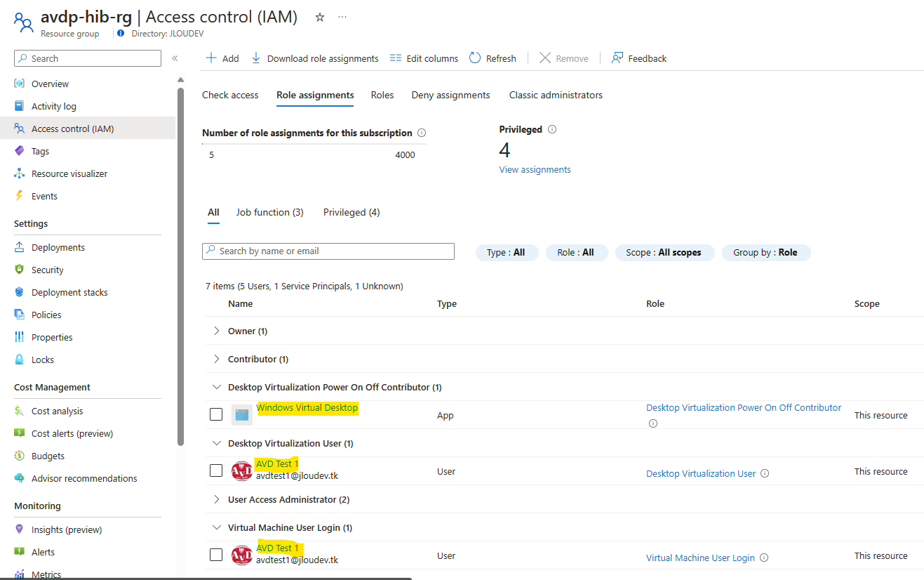
Task: Check the Windows Virtual Desktop row checkbox
Action: [x=216, y=414]
